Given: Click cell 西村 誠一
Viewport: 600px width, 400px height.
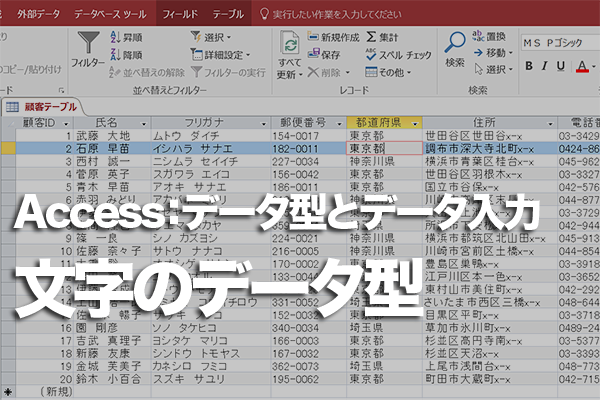Looking at the screenshot, I should pos(112,162).
